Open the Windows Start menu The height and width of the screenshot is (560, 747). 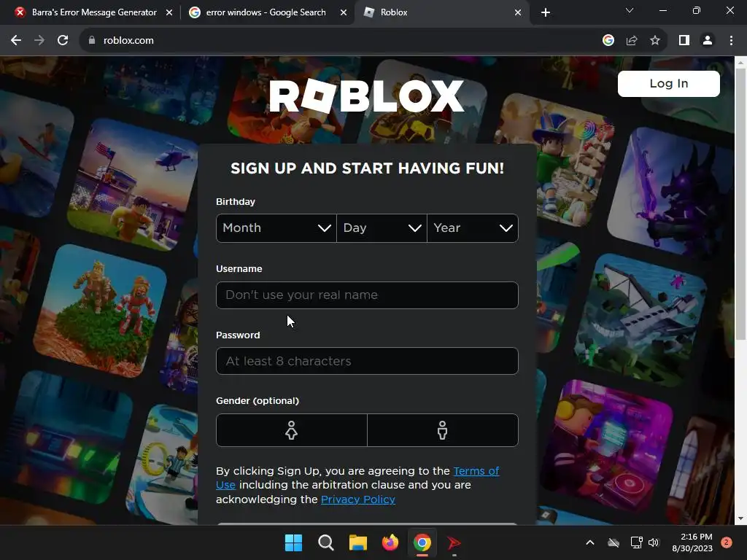coord(293,542)
